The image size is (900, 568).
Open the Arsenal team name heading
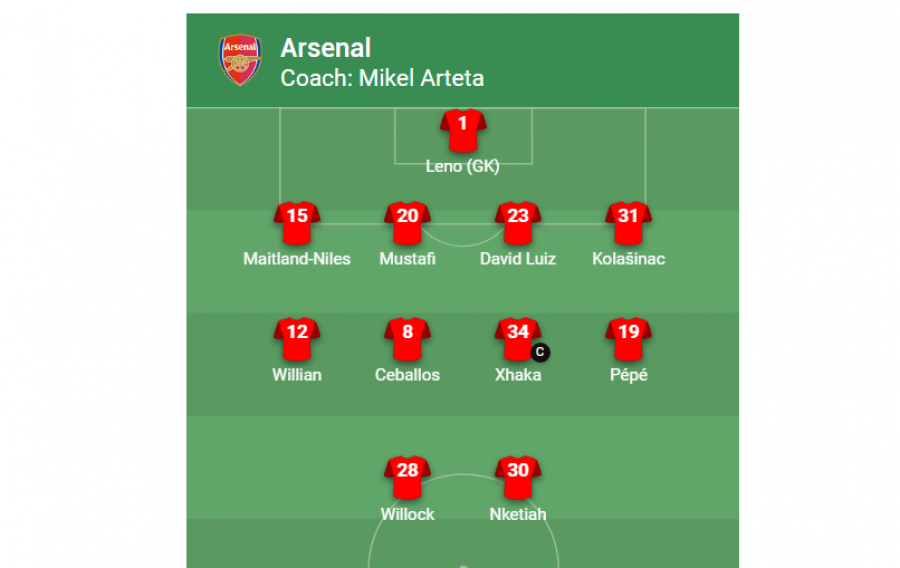(325, 48)
